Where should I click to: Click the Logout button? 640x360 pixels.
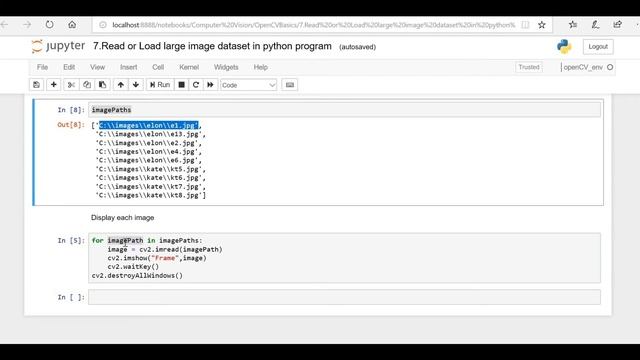click(x=598, y=47)
